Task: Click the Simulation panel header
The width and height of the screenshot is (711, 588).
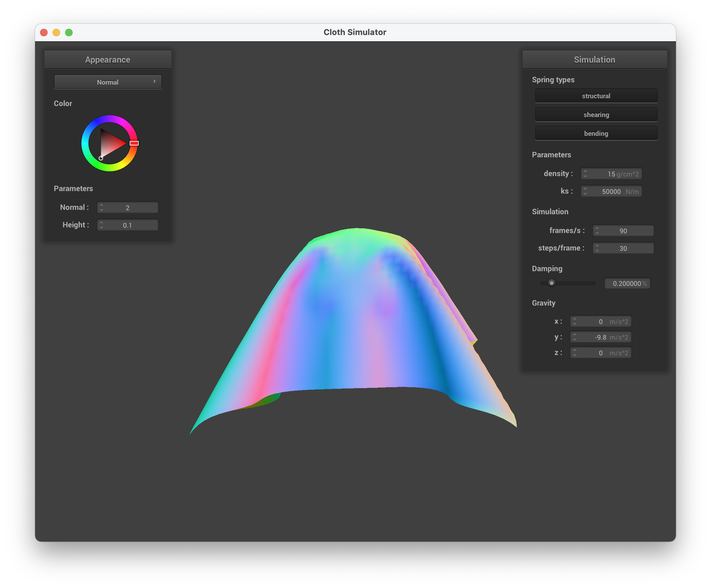Action: pos(594,59)
